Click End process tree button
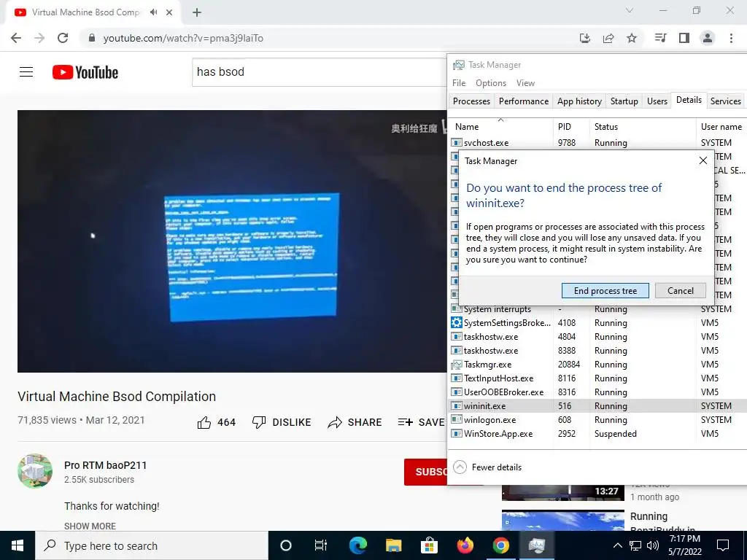 (605, 290)
